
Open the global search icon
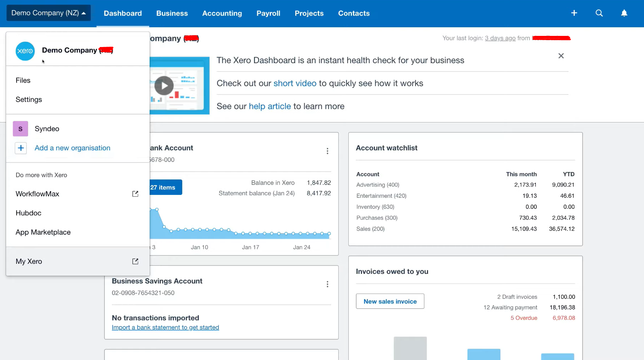599,13
